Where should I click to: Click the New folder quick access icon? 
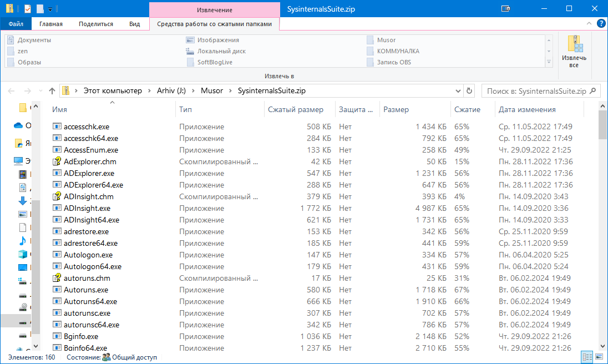point(40,8)
